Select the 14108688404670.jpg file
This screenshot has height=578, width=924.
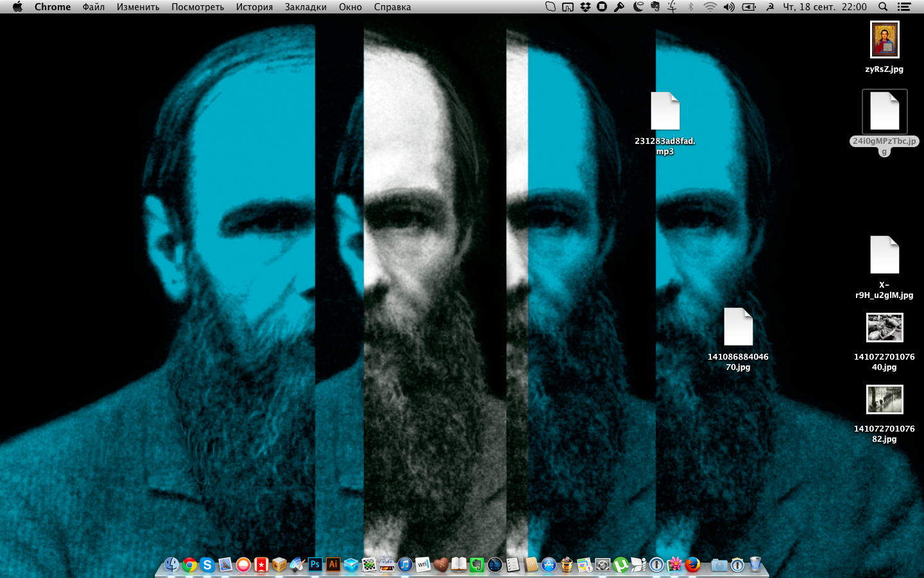click(x=738, y=327)
